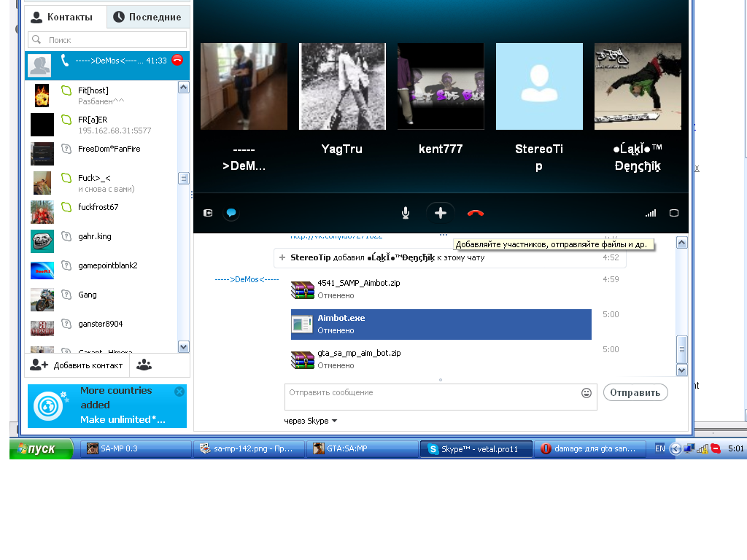Click the Поиск search field
747x560 pixels.
107,39
